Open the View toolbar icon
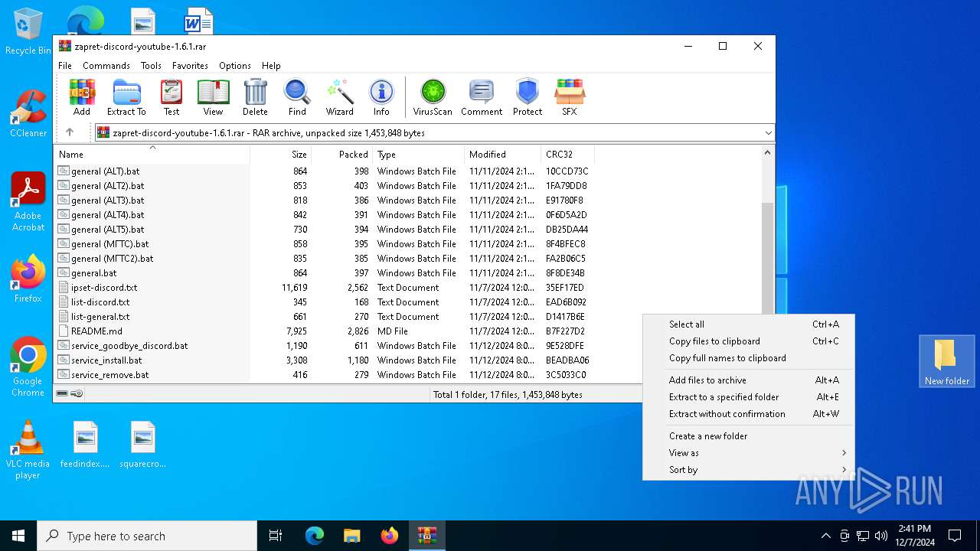 point(213,97)
